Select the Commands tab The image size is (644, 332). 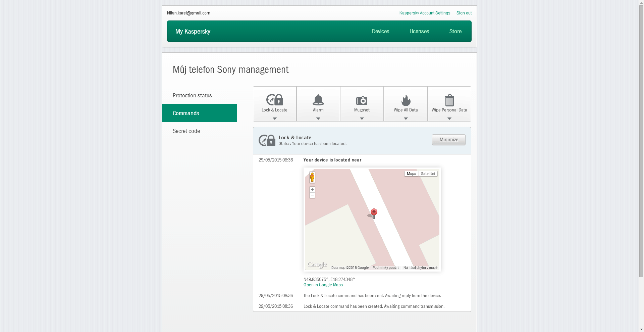199,113
